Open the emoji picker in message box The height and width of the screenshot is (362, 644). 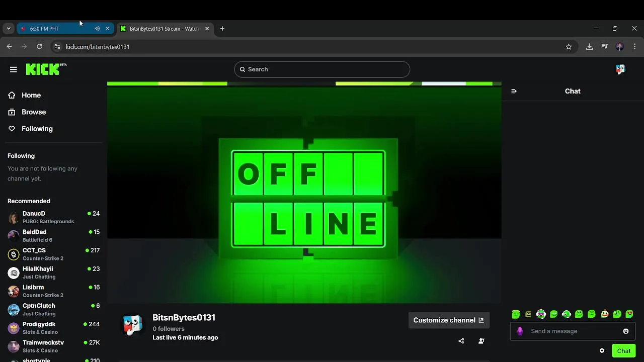click(x=626, y=331)
